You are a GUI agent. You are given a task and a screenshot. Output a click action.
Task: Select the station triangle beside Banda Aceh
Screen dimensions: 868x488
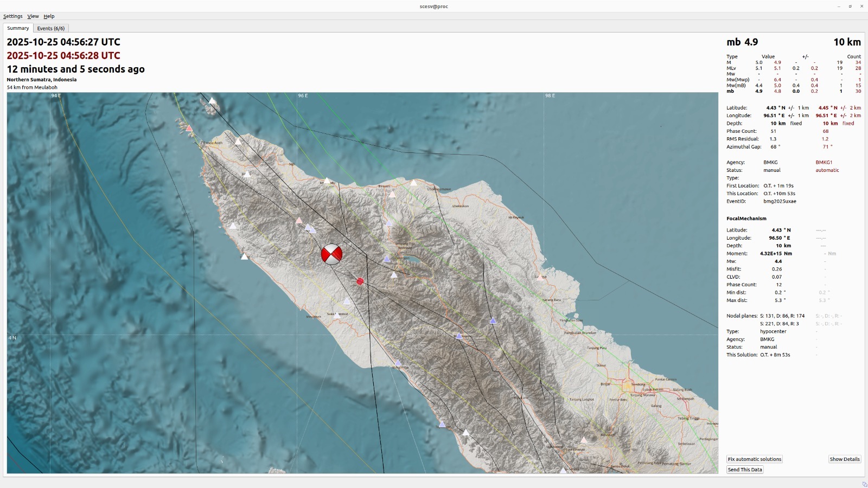(238, 142)
